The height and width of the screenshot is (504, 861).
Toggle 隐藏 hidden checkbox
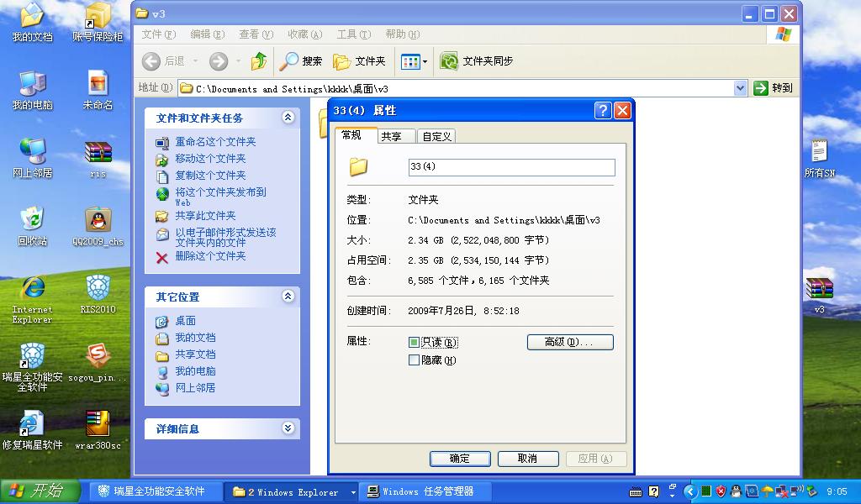pyautogui.click(x=414, y=360)
